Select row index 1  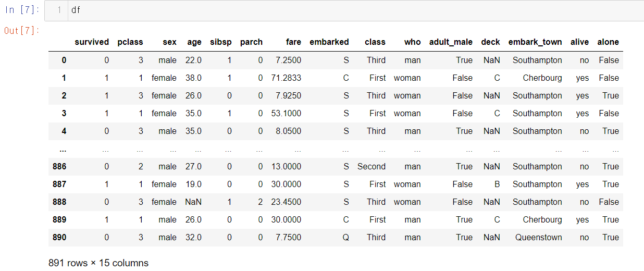(64, 78)
